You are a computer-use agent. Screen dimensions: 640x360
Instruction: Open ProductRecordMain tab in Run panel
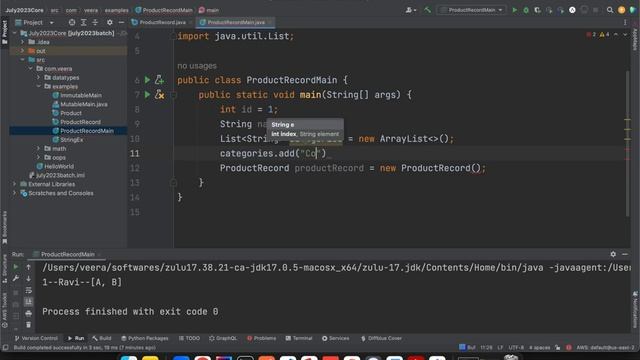[67, 254]
